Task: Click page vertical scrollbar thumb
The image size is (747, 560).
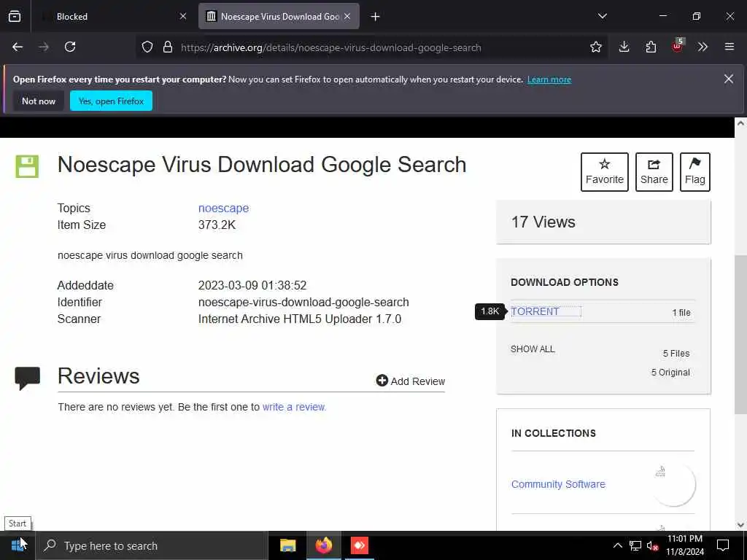Action: [x=740, y=334]
